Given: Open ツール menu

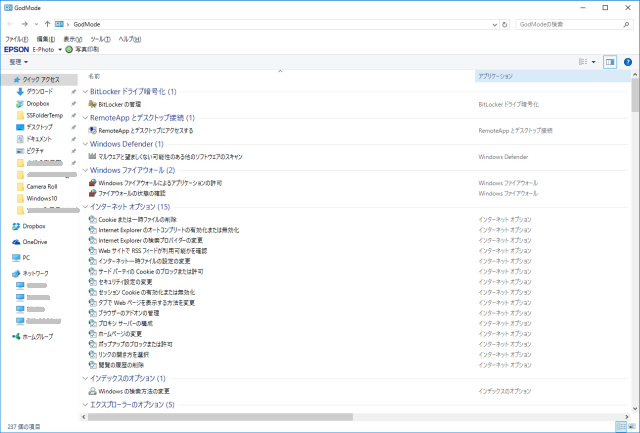Looking at the screenshot, I should [x=100, y=39].
